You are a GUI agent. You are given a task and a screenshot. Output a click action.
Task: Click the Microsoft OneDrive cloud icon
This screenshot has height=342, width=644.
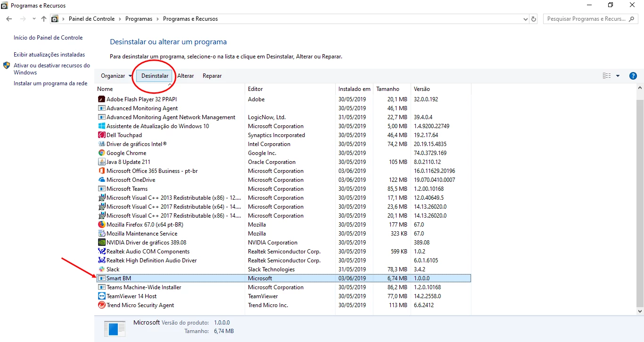point(101,180)
